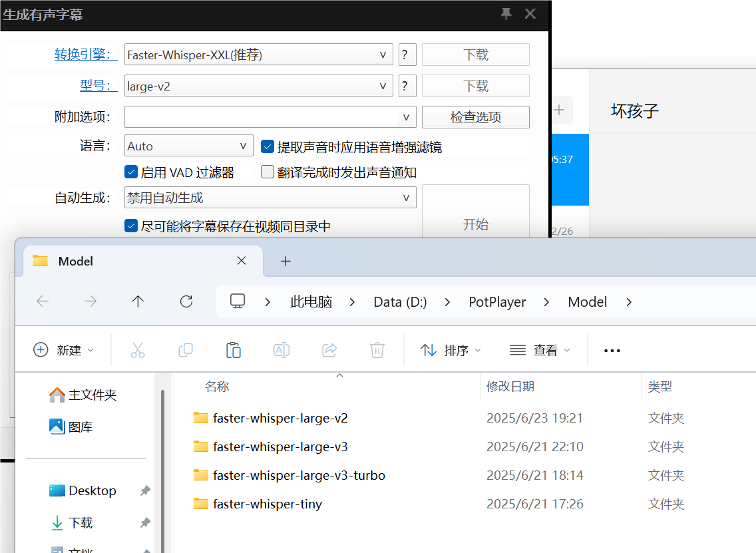Screen dimensions: 756x553
Task: Add a new Explorer tab
Action: click(x=285, y=262)
